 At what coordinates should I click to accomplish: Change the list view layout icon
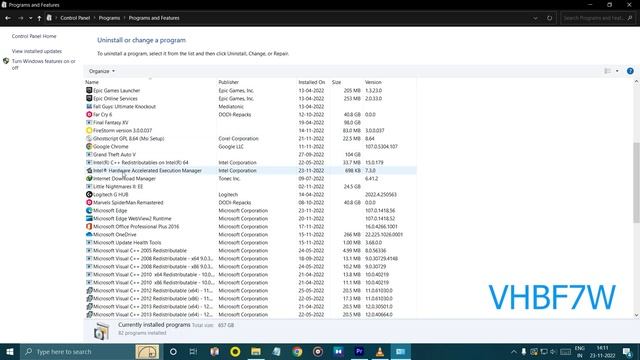click(607, 71)
